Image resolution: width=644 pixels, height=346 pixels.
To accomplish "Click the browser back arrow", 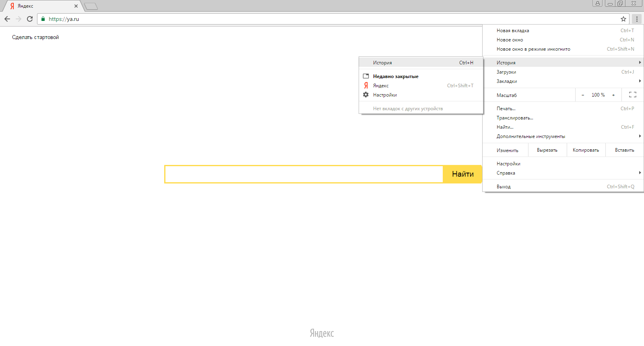I will pyautogui.click(x=7, y=19).
